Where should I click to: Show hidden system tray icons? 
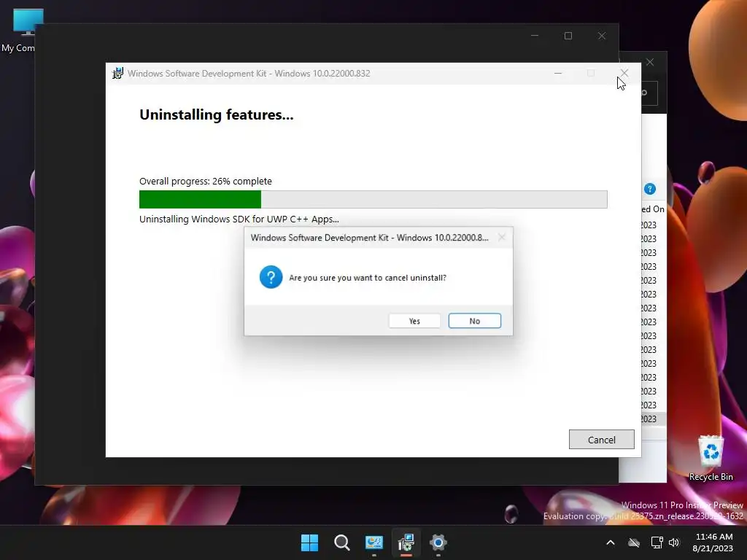pos(611,542)
